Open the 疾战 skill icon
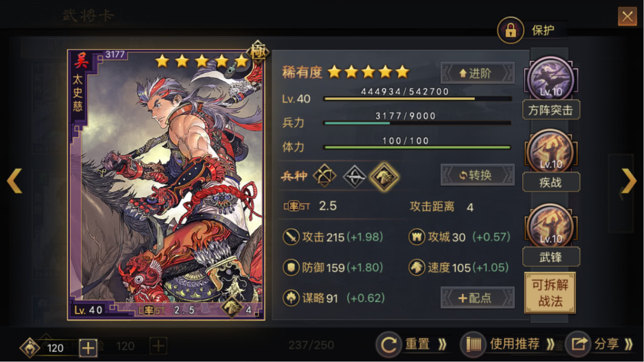The height and width of the screenshot is (362, 644). (x=550, y=152)
